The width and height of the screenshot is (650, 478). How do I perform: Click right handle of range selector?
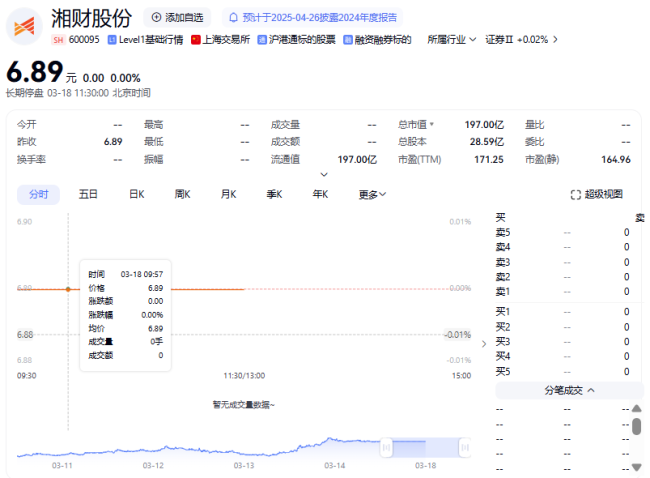[465, 447]
